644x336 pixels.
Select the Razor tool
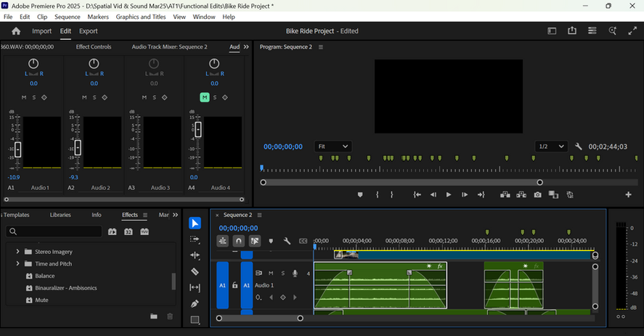point(195,271)
